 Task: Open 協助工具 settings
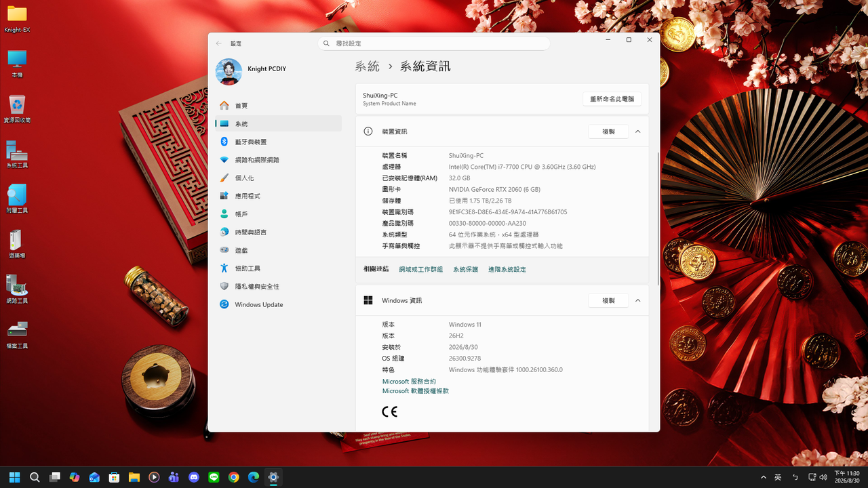(278, 268)
